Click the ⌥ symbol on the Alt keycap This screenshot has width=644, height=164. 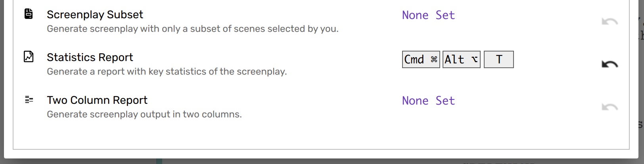[474, 59]
